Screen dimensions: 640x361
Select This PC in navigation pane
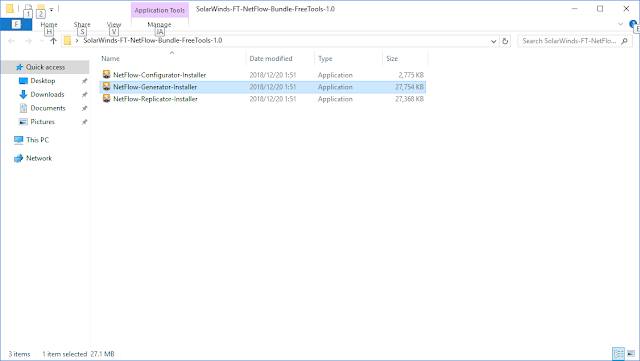[38, 140]
